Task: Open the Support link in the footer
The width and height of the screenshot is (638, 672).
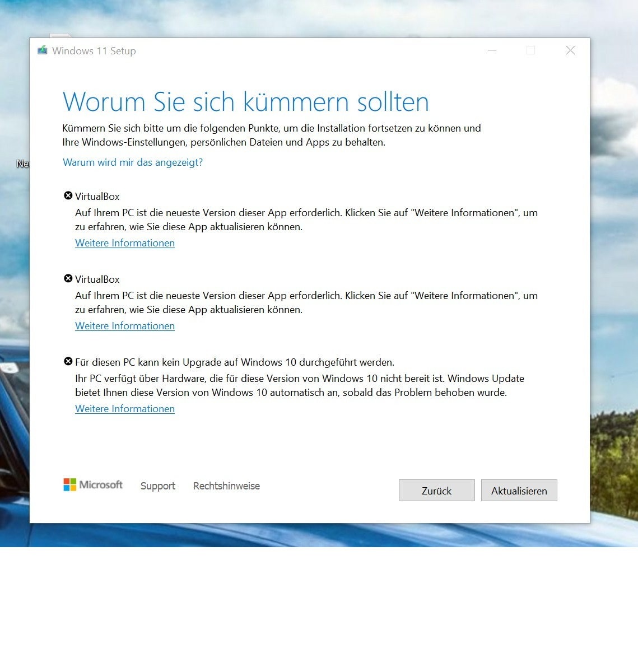Action: click(x=158, y=486)
